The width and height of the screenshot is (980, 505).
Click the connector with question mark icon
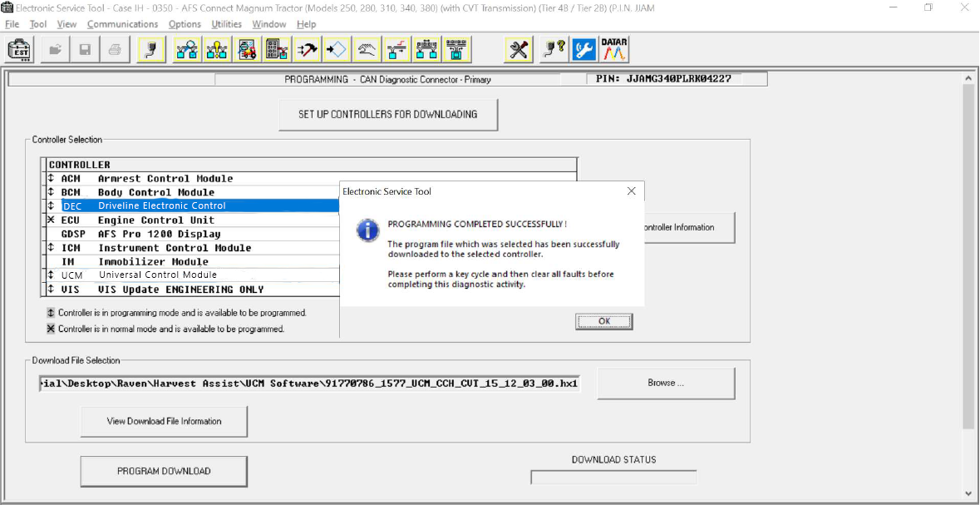point(554,49)
